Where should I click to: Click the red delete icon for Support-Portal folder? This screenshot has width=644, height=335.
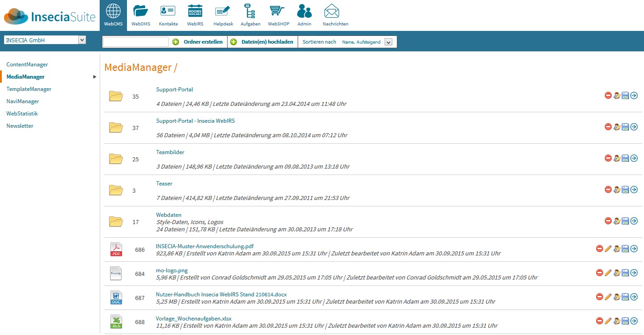coord(608,95)
